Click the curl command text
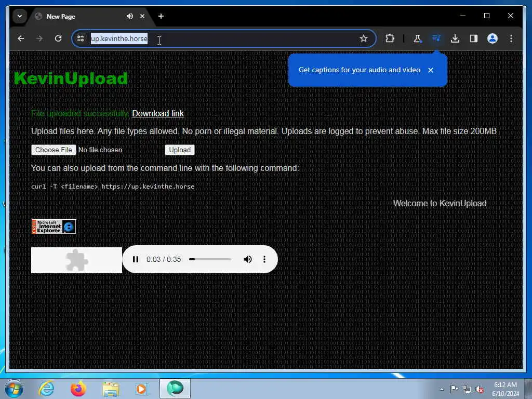 click(113, 187)
